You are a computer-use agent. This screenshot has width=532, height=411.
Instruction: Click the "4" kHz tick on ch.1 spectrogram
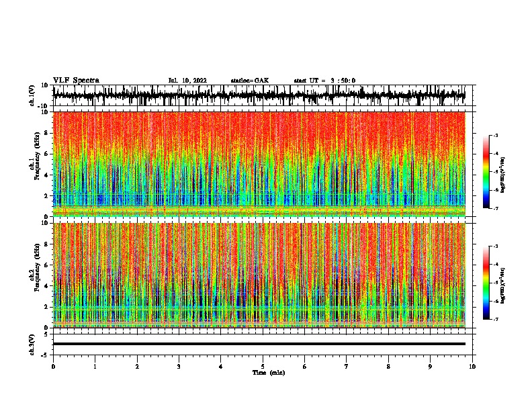46,175
